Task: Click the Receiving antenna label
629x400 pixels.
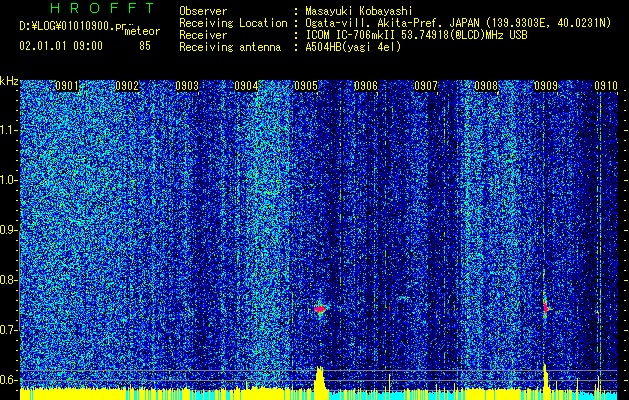Action: click(x=230, y=47)
